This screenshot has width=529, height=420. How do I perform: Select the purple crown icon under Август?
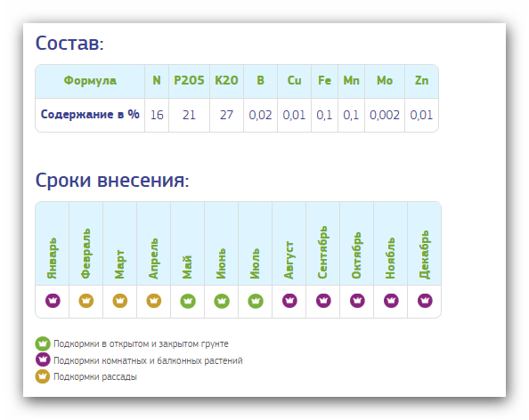click(x=289, y=301)
